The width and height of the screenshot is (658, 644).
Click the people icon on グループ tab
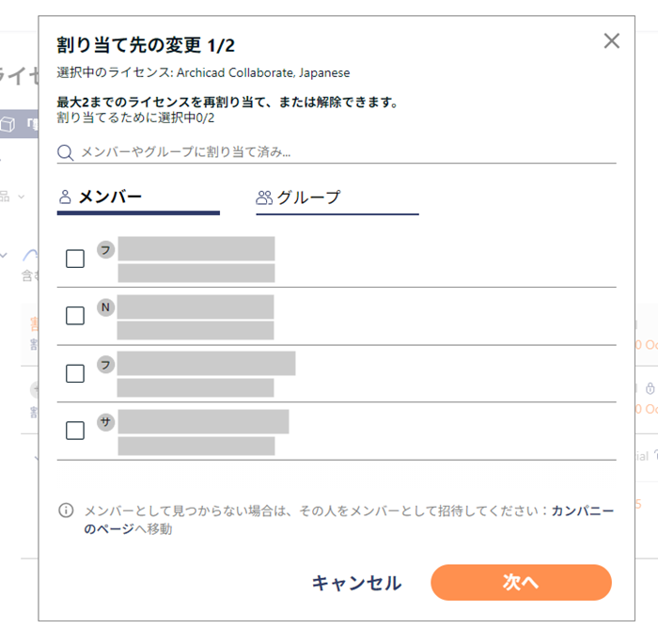click(x=264, y=197)
